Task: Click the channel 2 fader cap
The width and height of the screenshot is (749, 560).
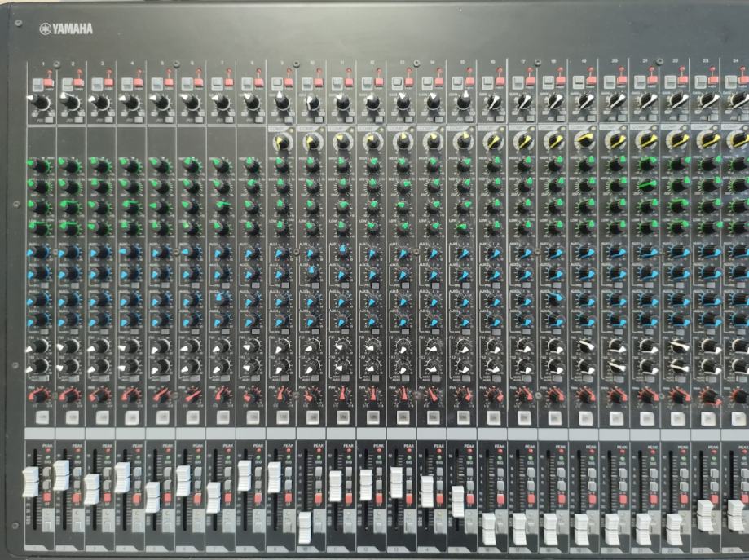Action: [x=61, y=475]
